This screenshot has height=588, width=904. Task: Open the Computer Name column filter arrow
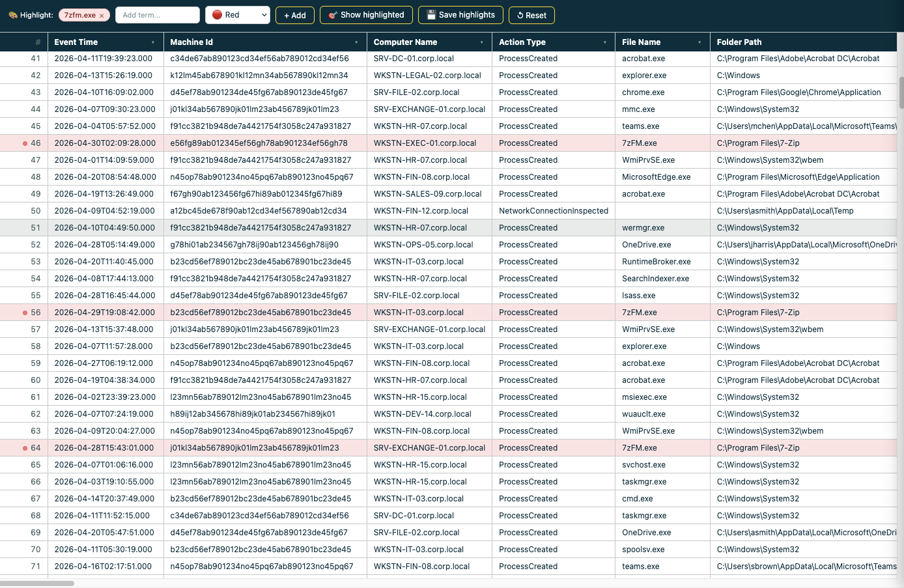point(482,42)
